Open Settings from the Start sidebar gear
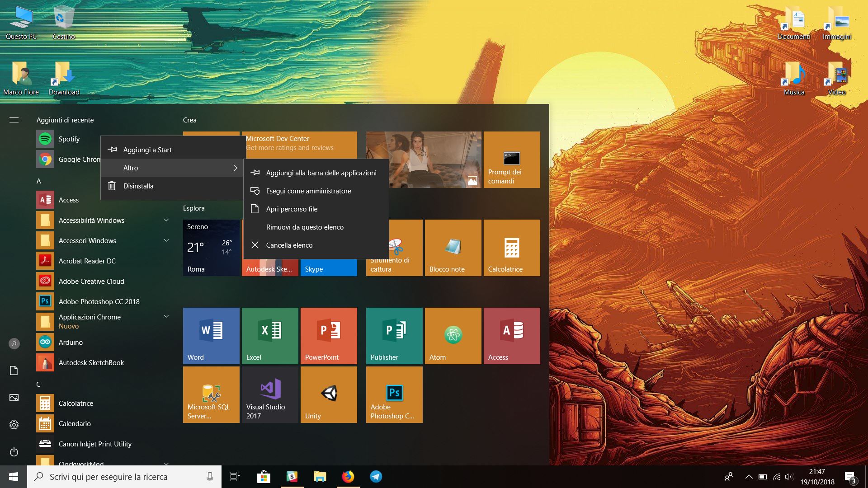The image size is (868, 488). [14, 424]
